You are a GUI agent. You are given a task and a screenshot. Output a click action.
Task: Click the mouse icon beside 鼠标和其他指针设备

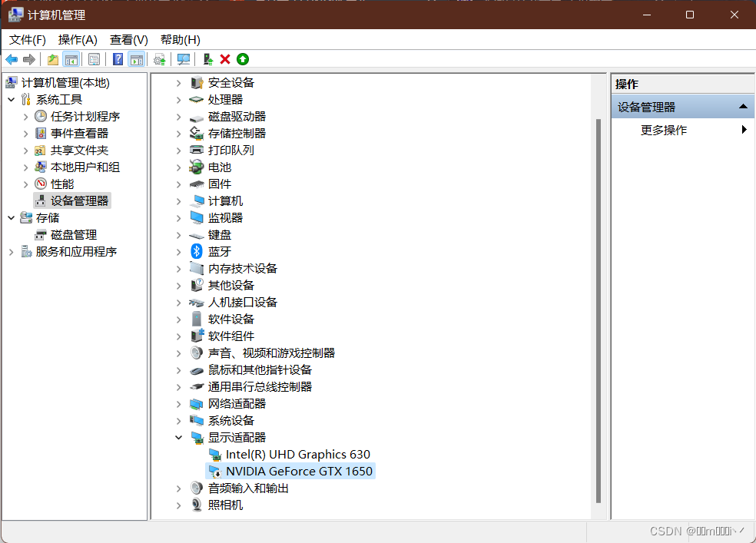coord(196,370)
